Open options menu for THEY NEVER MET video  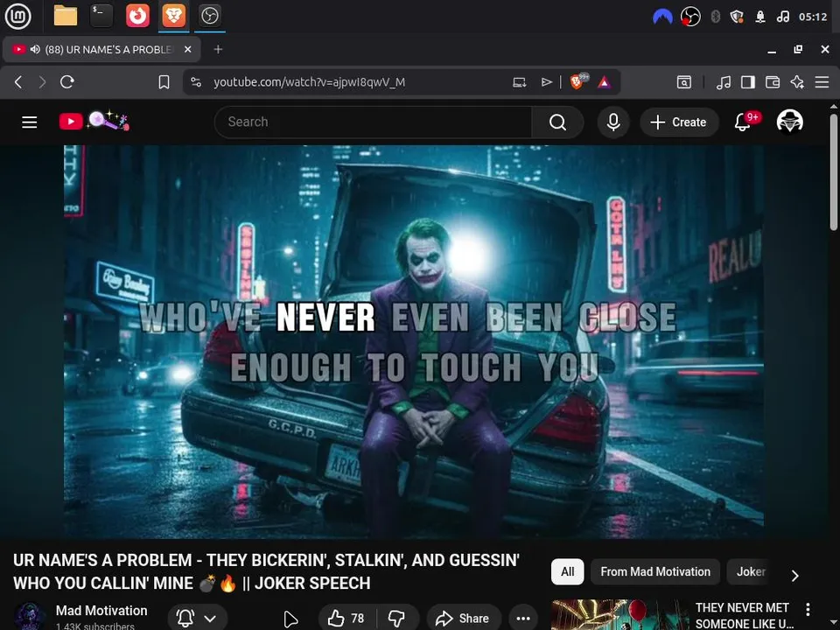pos(808,609)
